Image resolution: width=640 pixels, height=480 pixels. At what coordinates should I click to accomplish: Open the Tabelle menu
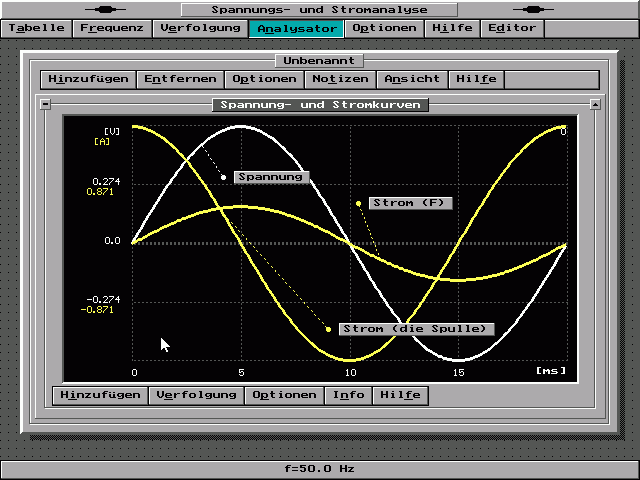(x=36, y=28)
